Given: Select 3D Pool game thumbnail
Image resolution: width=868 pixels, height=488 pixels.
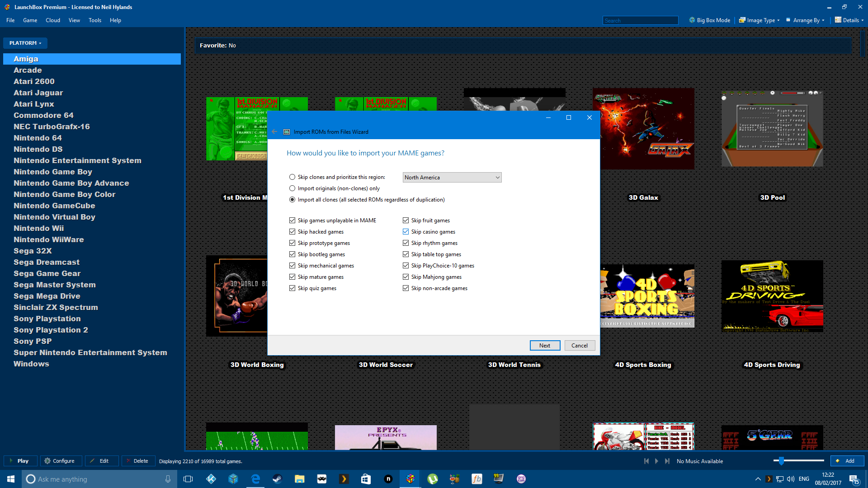Looking at the screenshot, I should pos(772,129).
